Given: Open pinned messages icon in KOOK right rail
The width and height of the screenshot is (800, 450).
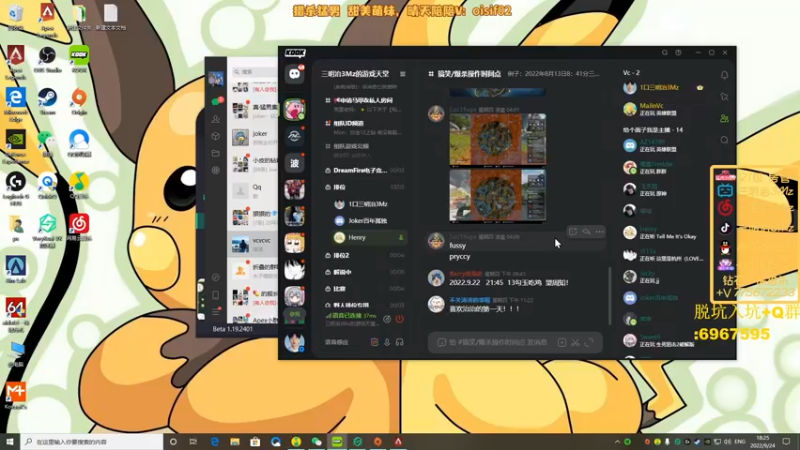Looking at the screenshot, I should pyautogui.click(x=724, y=96).
